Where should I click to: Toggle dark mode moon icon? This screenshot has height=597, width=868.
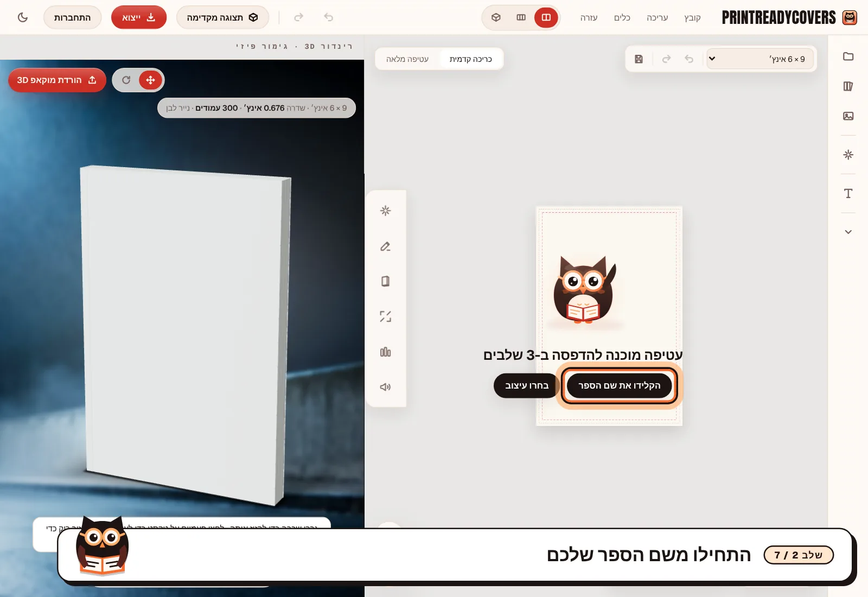pos(23,17)
